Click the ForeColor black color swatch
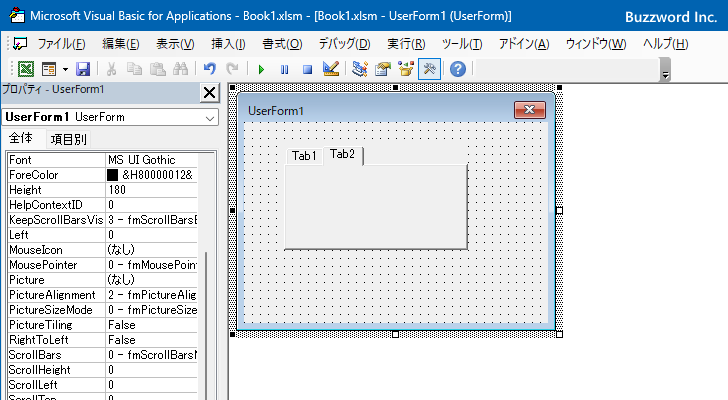 (x=112, y=175)
